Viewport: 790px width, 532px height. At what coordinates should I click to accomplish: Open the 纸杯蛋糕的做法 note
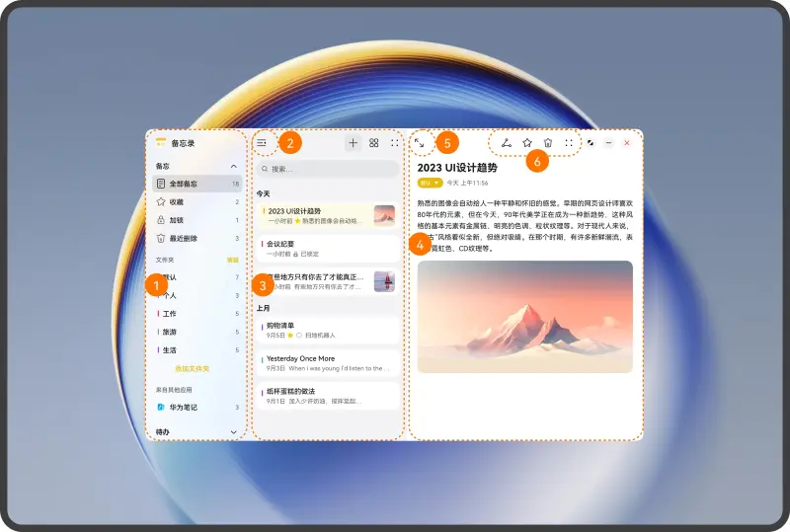pos(328,396)
